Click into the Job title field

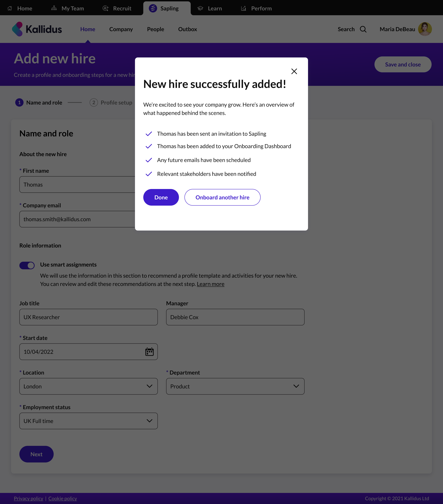(88, 317)
